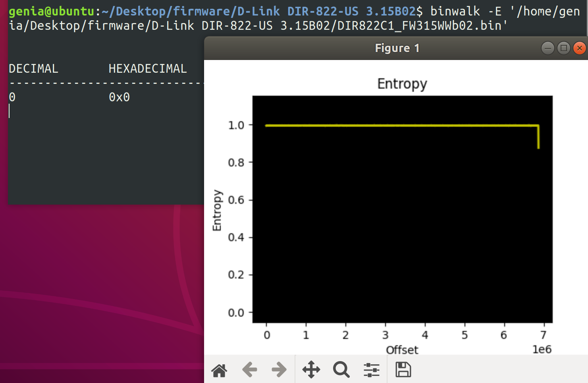Click the Entropy title above the plot
This screenshot has width=588, height=383.
click(x=402, y=84)
